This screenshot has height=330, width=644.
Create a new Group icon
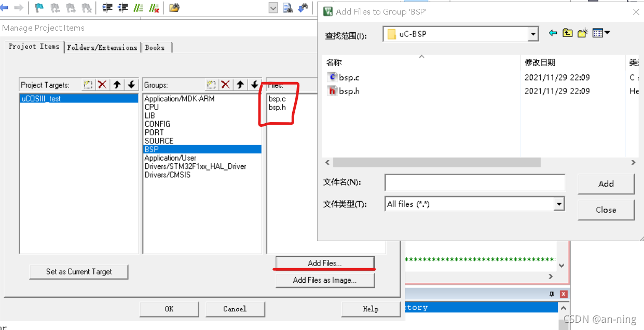[x=211, y=85]
